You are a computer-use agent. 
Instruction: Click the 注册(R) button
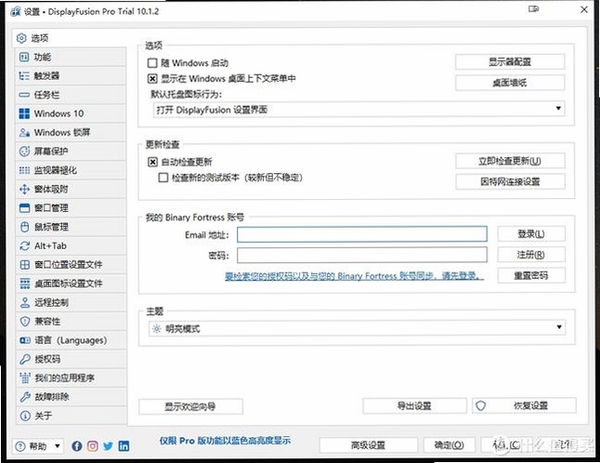coord(531,254)
